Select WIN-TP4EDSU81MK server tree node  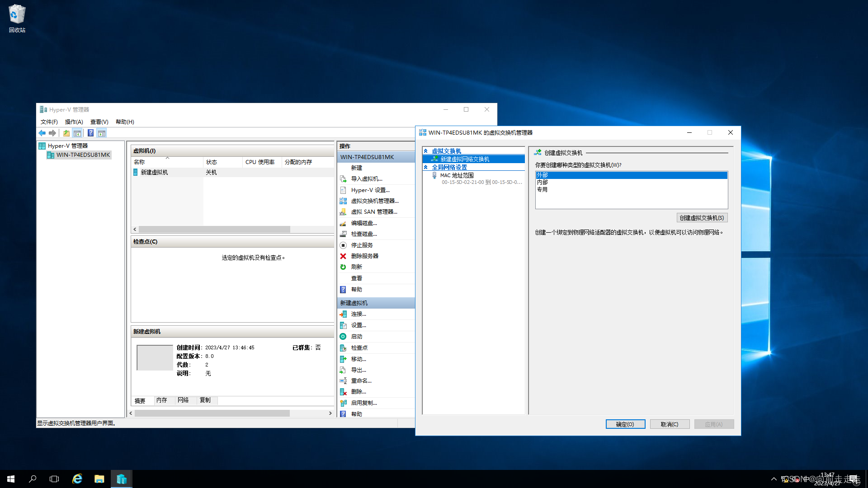point(83,155)
